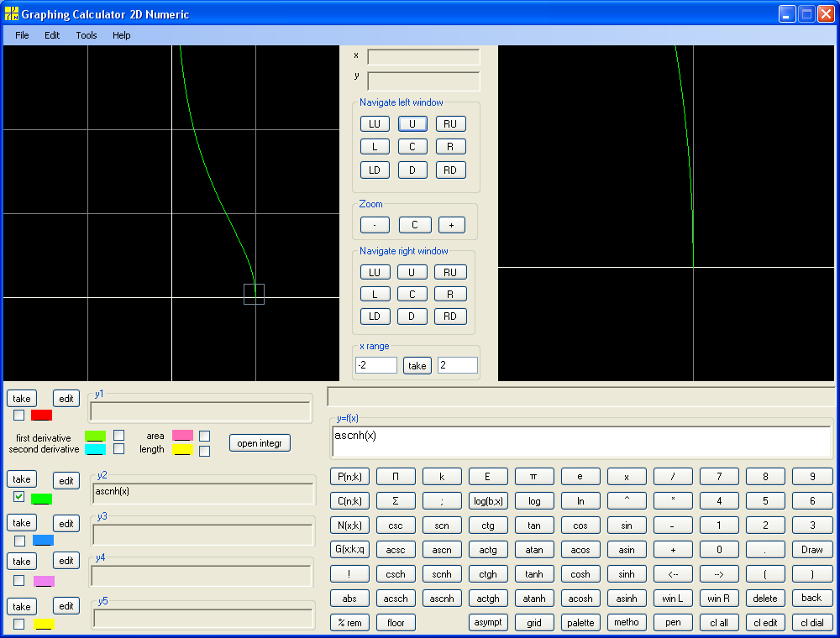
Task: Click the cyan second derivative swatch
Action: coord(95,449)
